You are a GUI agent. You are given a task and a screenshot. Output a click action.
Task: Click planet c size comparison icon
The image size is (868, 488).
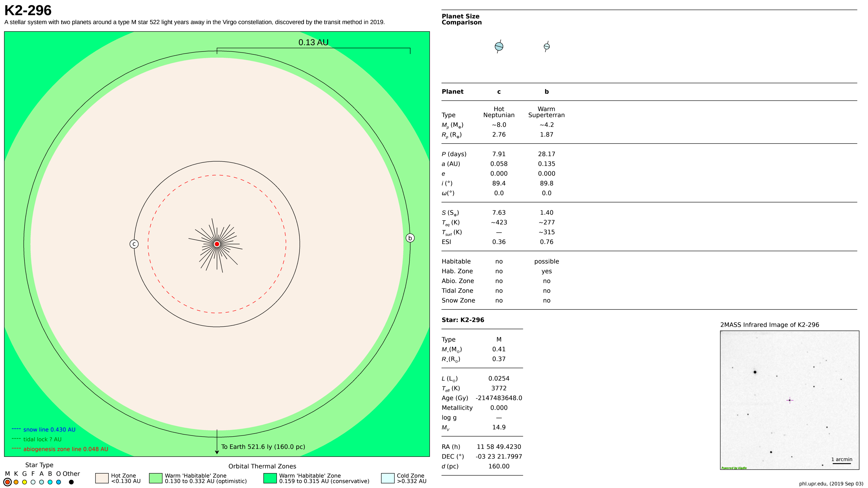pyautogui.click(x=499, y=47)
